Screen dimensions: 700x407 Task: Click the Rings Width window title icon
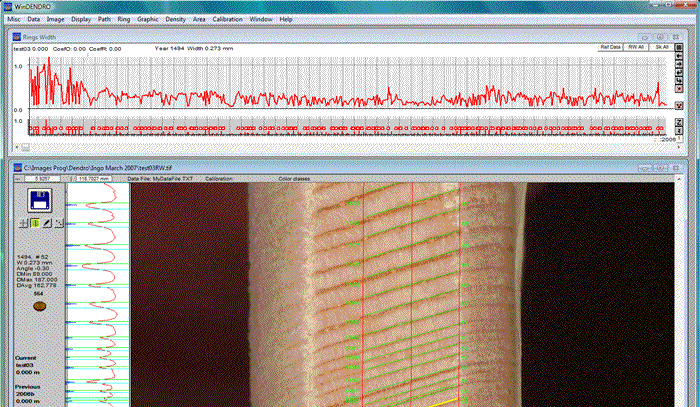coord(17,37)
